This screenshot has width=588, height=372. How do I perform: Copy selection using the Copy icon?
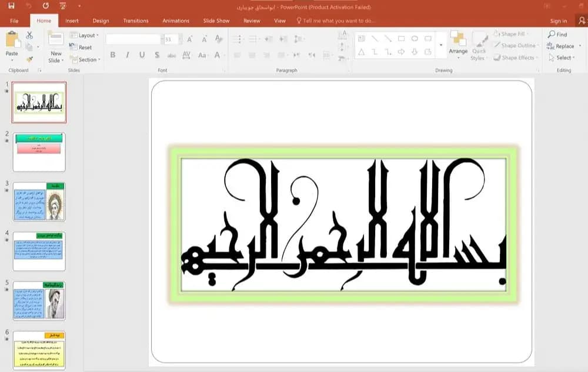(x=29, y=47)
